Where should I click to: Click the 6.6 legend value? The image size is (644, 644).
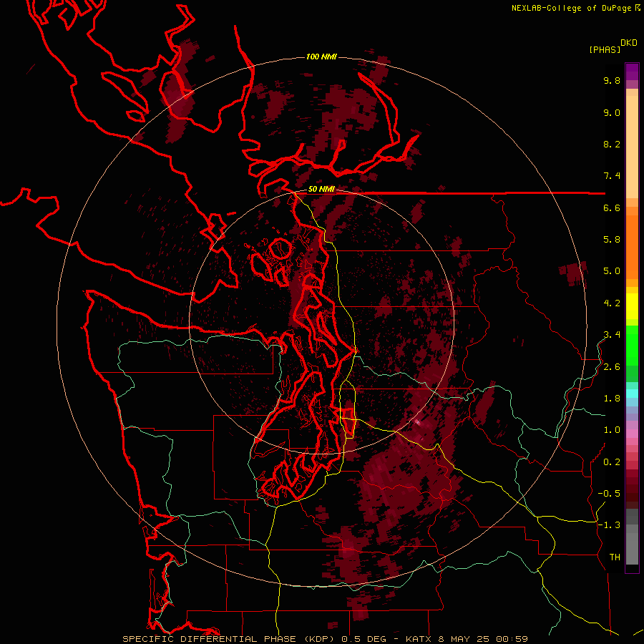[612, 208]
